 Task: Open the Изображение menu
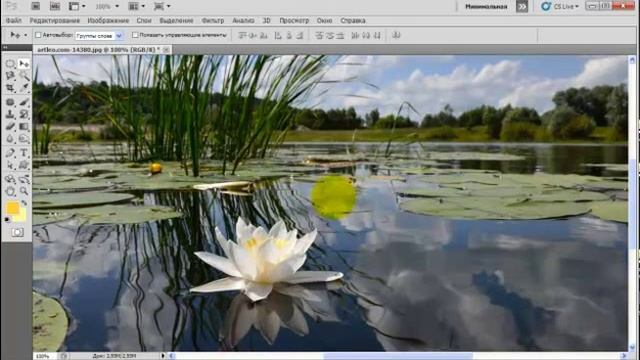pyautogui.click(x=108, y=20)
